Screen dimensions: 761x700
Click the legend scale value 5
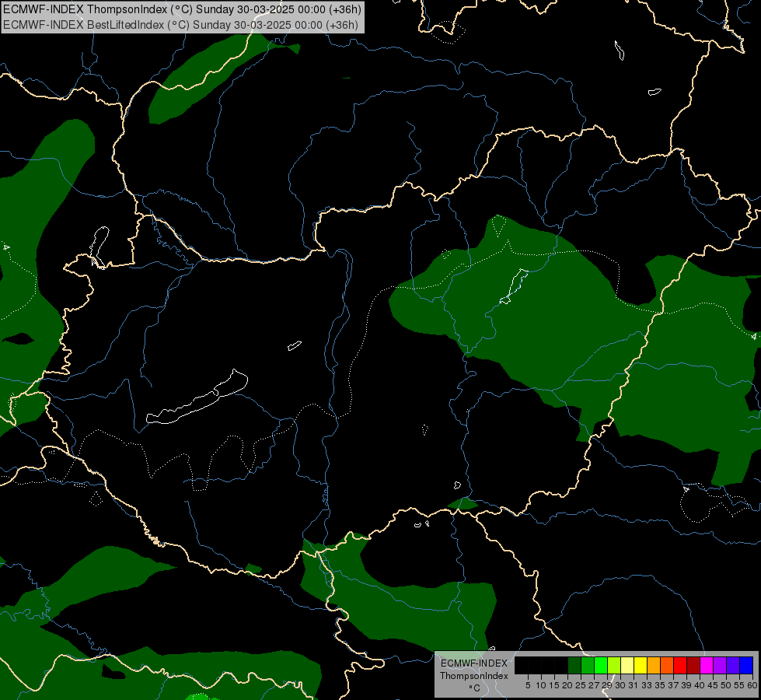point(528,685)
